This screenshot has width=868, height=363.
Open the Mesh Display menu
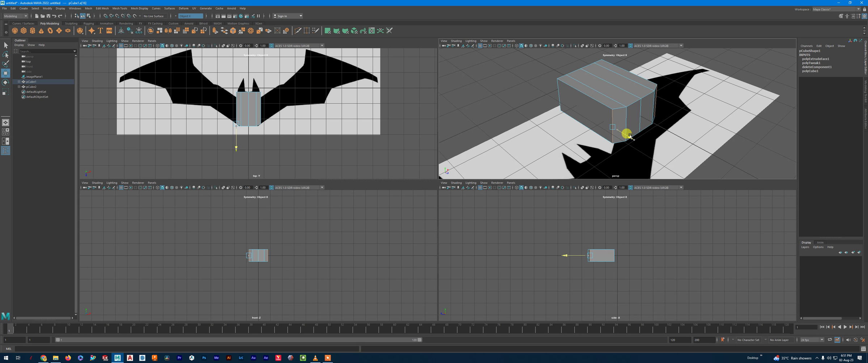[139, 8]
